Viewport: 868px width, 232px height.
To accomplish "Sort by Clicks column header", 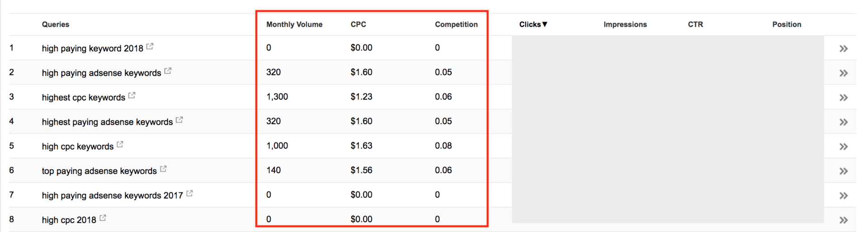I will 533,24.
